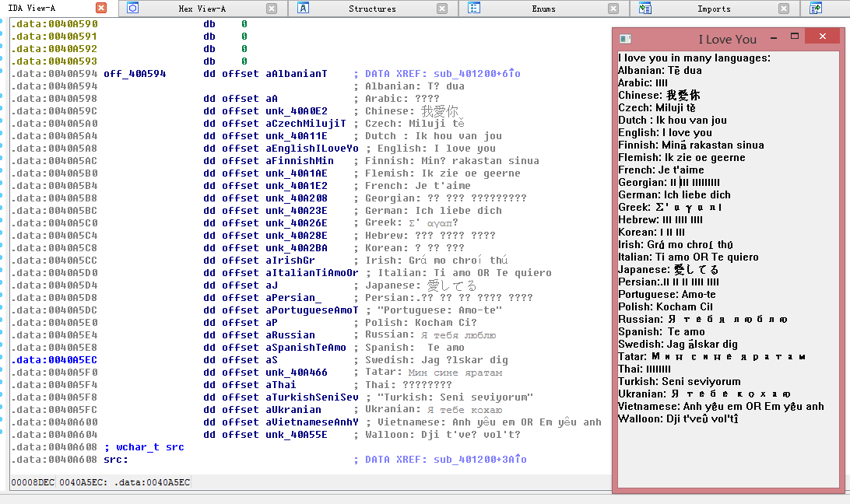Click the Structures tab icon

[303, 8]
